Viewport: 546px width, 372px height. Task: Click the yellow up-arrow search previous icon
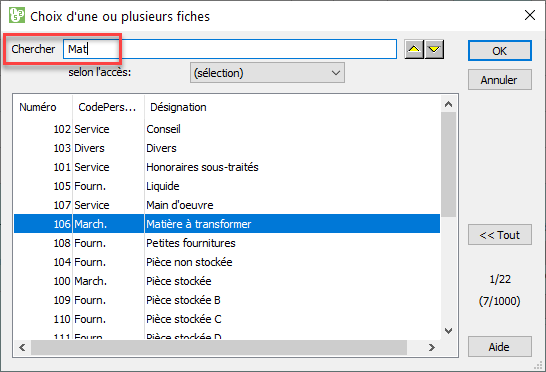[x=414, y=49]
